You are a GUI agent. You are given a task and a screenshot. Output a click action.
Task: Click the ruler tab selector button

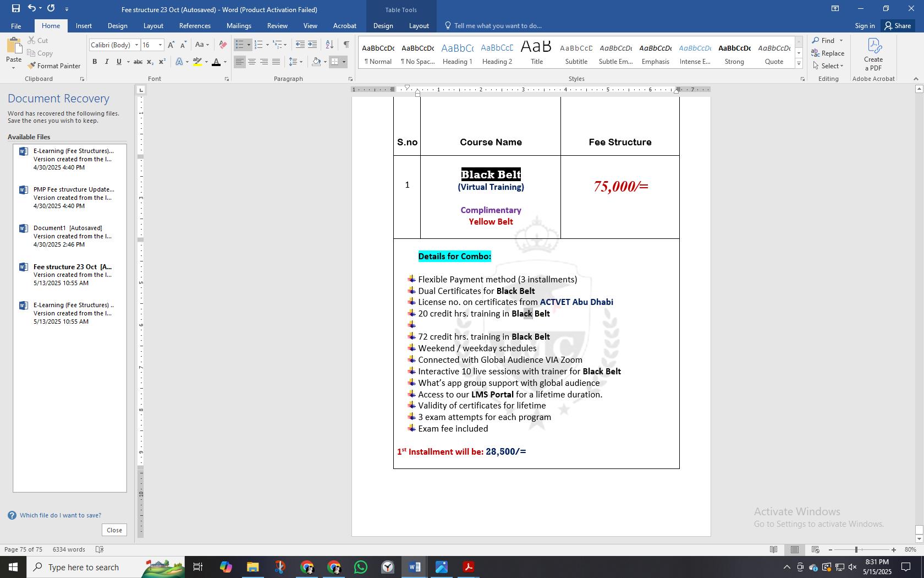[141, 90]
